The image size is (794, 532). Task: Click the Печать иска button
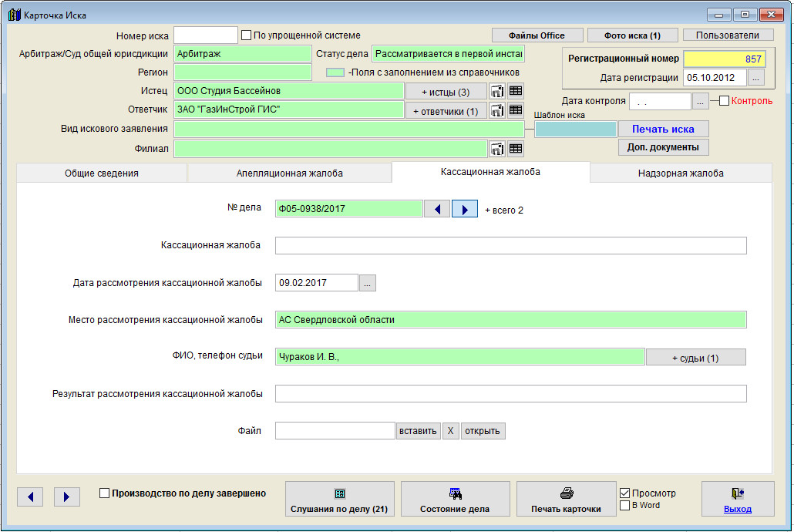pyautogui.click(x=663, y=129)
